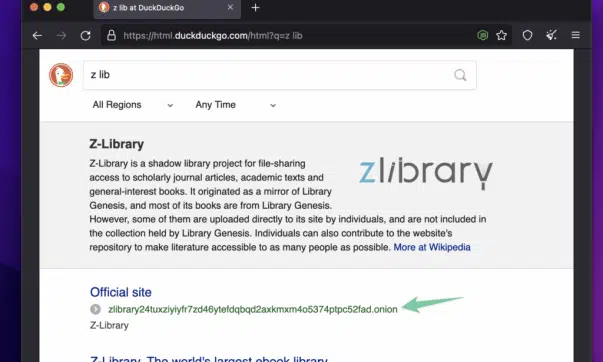Image resolution: width=603 pixels, height=362 pixels.
Task: Go back with the browser back arrow
Action: [x=37, y=36]
